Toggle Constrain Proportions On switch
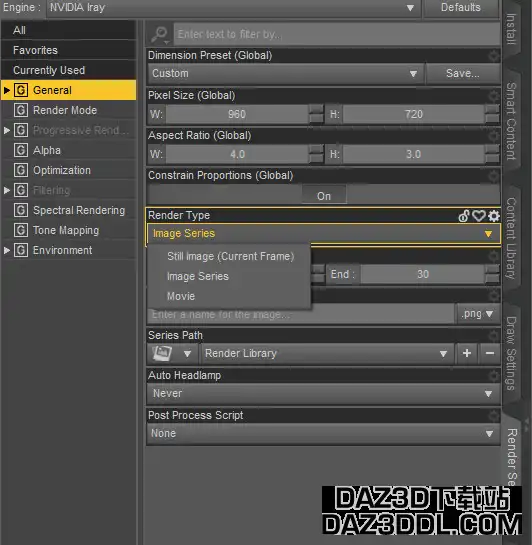This screenshot has height=545, width=532. pyautogui.click(x=324, y=195)
